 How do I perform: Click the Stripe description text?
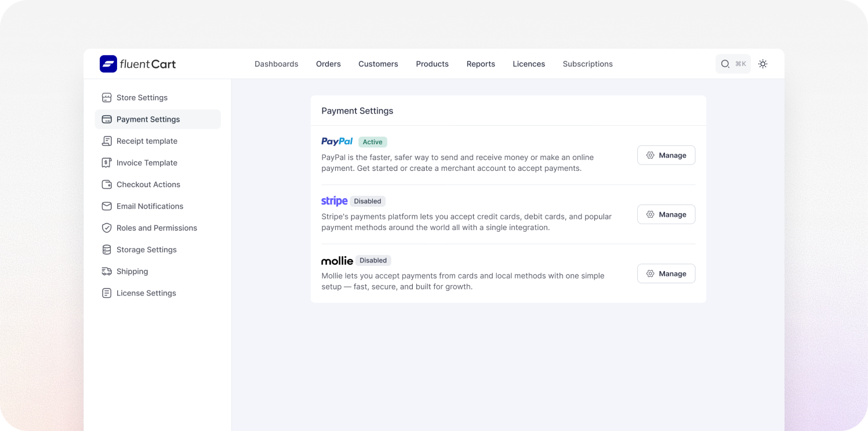[467, 222]
